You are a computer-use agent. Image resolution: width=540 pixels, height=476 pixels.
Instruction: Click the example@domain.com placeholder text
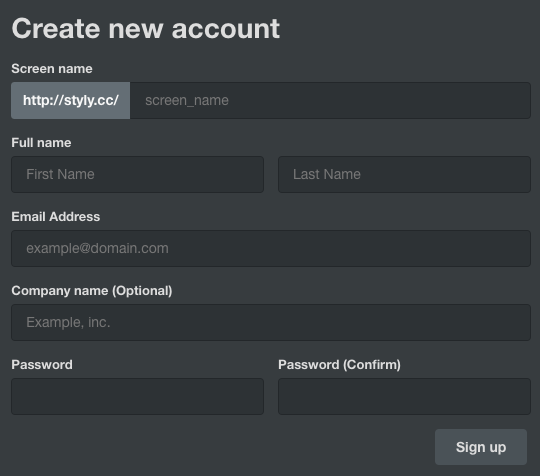pyautogui.click(x=97, y=248)
